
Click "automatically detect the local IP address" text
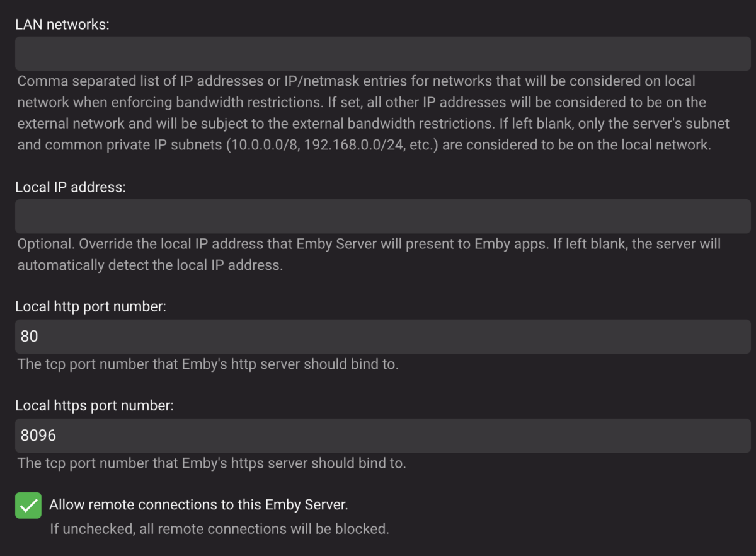(x=150, y=265)
